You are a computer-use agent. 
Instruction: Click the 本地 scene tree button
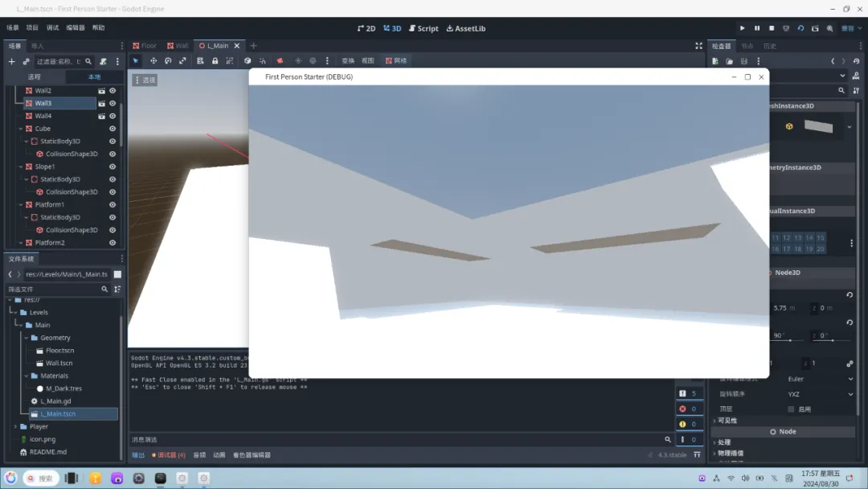[x=95, y=77]
